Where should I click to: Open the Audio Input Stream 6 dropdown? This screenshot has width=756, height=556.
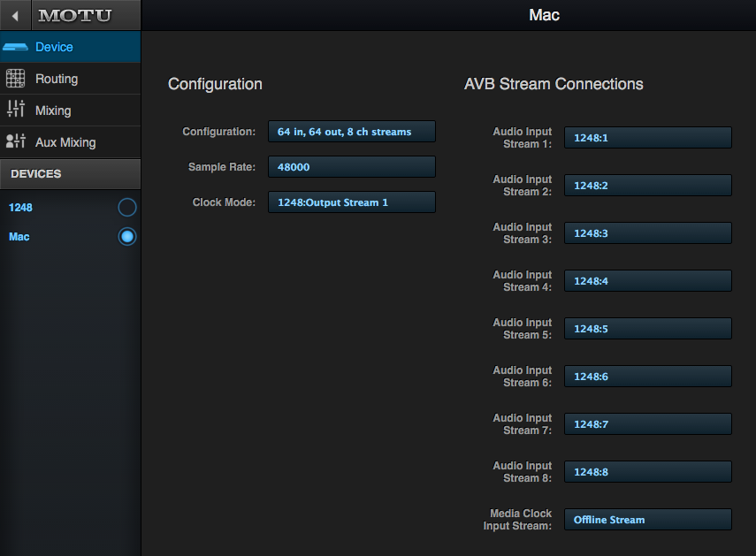648,377
